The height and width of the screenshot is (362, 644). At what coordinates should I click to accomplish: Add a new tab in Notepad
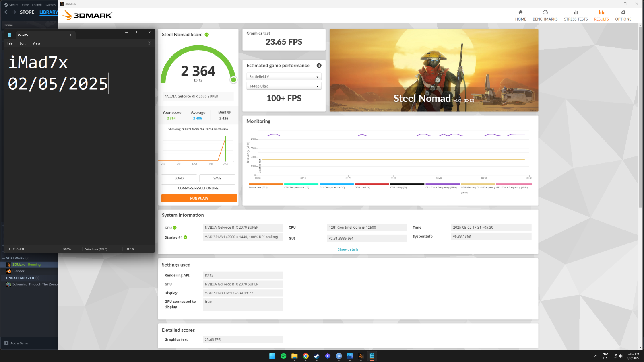(x=82, y=35)
